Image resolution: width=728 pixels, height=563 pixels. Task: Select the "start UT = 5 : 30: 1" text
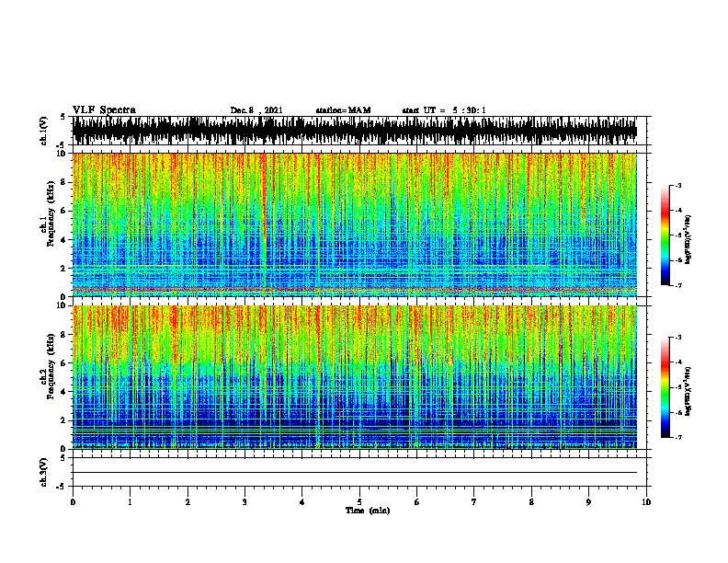coord(444,110)
